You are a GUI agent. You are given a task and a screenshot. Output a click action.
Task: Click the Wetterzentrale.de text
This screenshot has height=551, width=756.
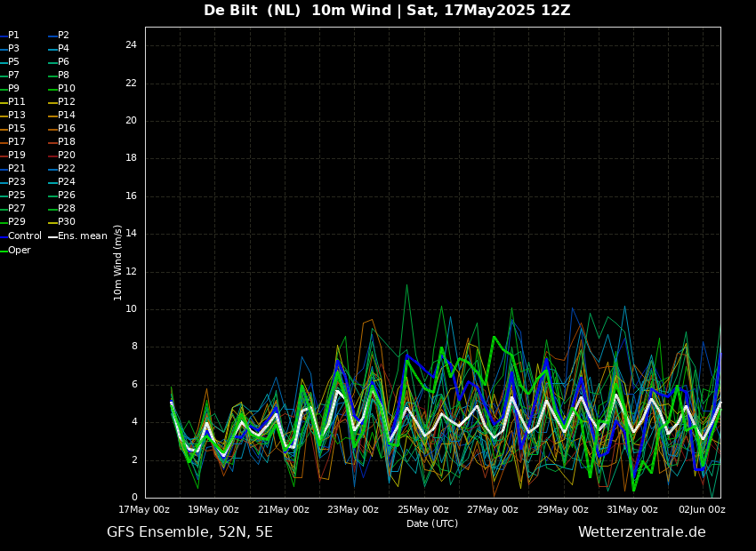641,532
